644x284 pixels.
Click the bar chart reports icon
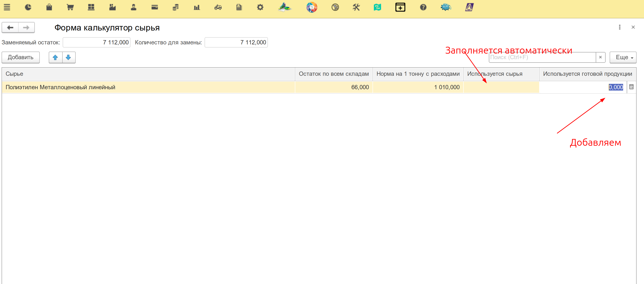click(x=197, y=7)
